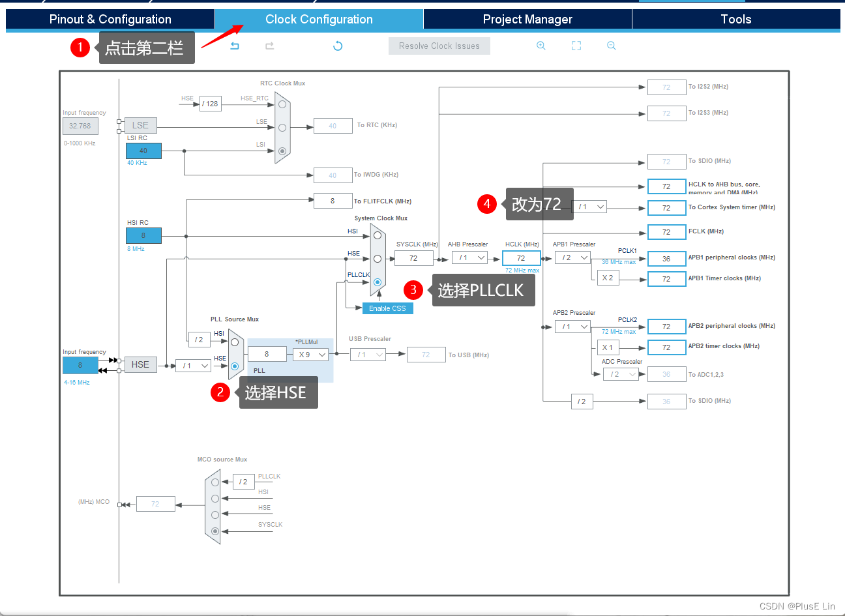The height and width of the screenshot is (616, 845).
Task: Click the HSE /128 divider box
Action: click(x=210, y=104)
